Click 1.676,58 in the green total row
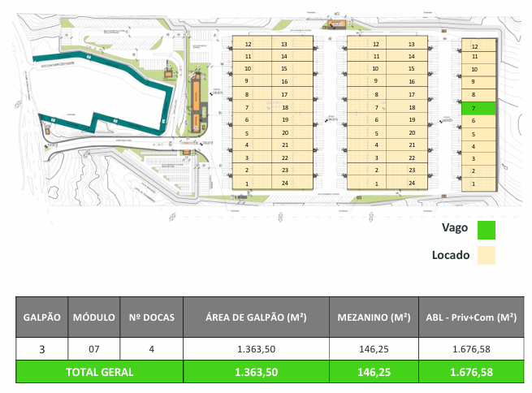 tap(471, 372)
